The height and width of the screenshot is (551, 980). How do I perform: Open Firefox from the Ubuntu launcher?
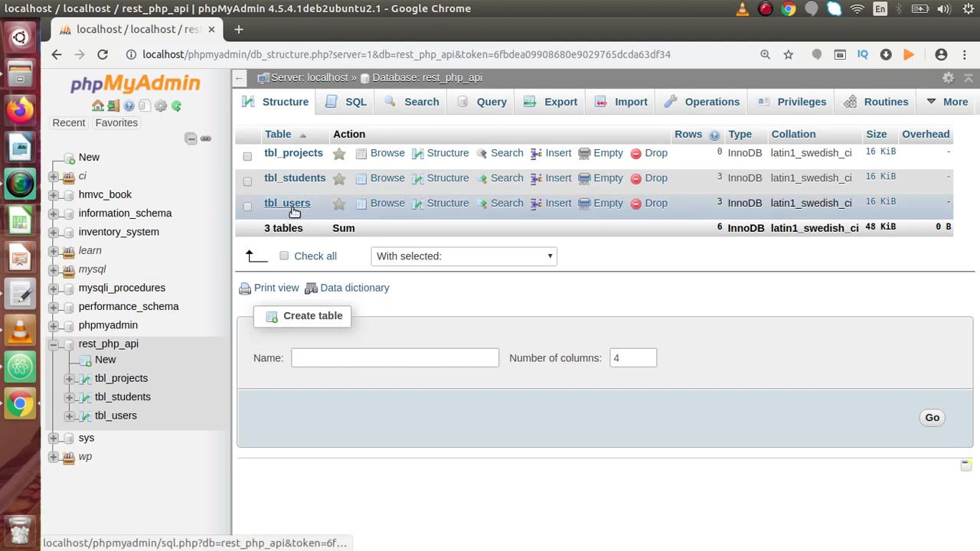pos(20,109)
